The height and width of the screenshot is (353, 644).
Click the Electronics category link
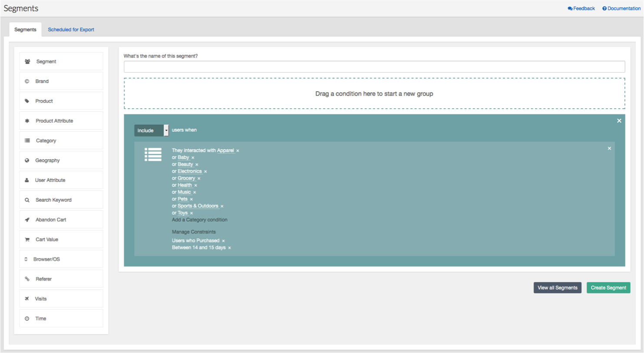[190, 171]
